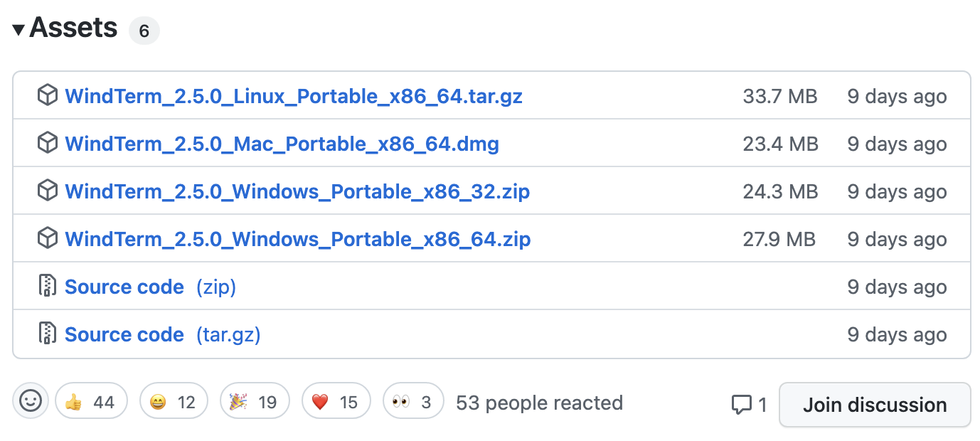This screenshot has width=980, height=441.
Task: Download WindTerm Mac Portable dmg
Action: (282, 144)
